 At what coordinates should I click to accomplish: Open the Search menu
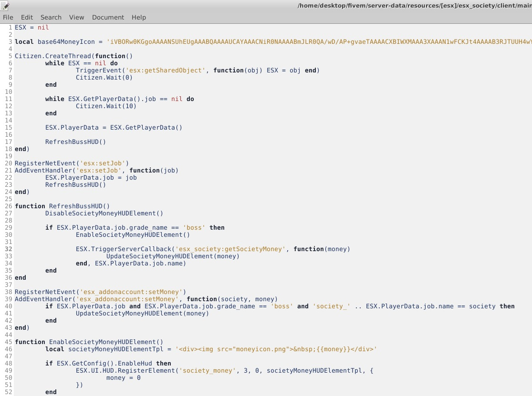click(51, 17)
